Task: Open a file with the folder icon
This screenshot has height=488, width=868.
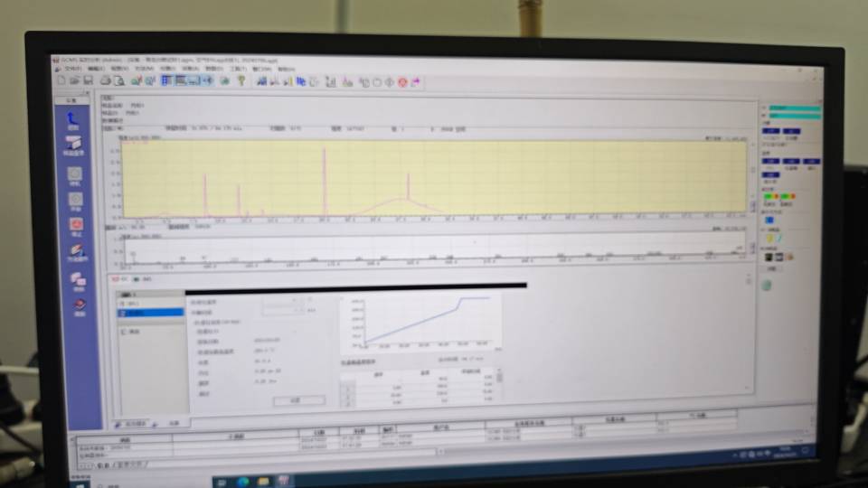Action: click(x=74, y=80)
